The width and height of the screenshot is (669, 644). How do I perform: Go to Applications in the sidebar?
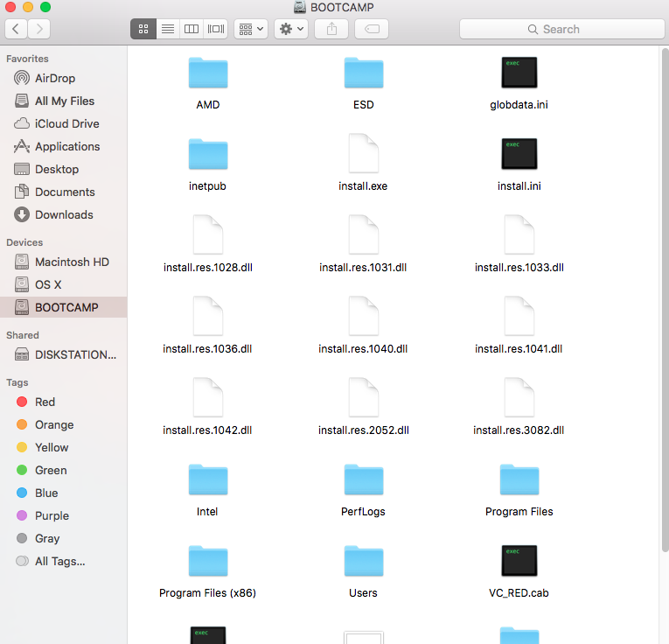point(64,147)
